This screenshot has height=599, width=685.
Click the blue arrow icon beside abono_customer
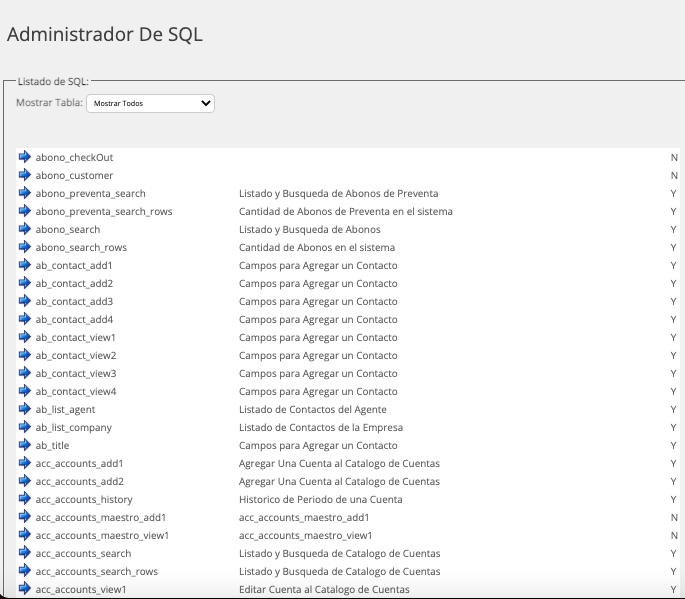tap(25, 175)
